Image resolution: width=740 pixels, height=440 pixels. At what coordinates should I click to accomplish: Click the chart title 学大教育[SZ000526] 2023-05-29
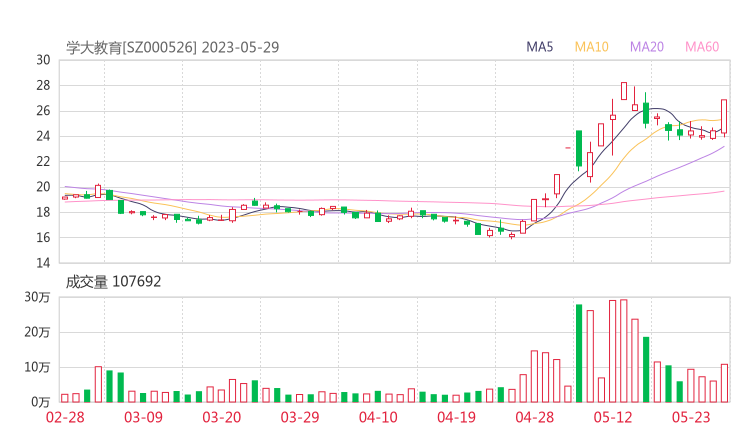(172, 47)
